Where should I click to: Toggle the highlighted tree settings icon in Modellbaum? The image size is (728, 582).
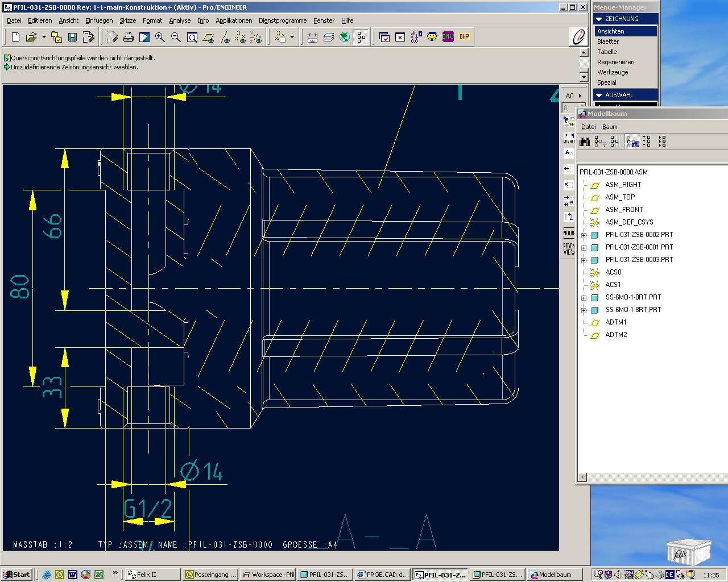[x=632, y=142]
